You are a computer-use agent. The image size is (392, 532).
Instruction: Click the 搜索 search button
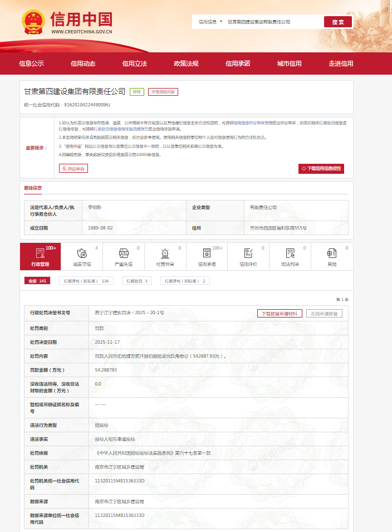(x=338, y=22)
